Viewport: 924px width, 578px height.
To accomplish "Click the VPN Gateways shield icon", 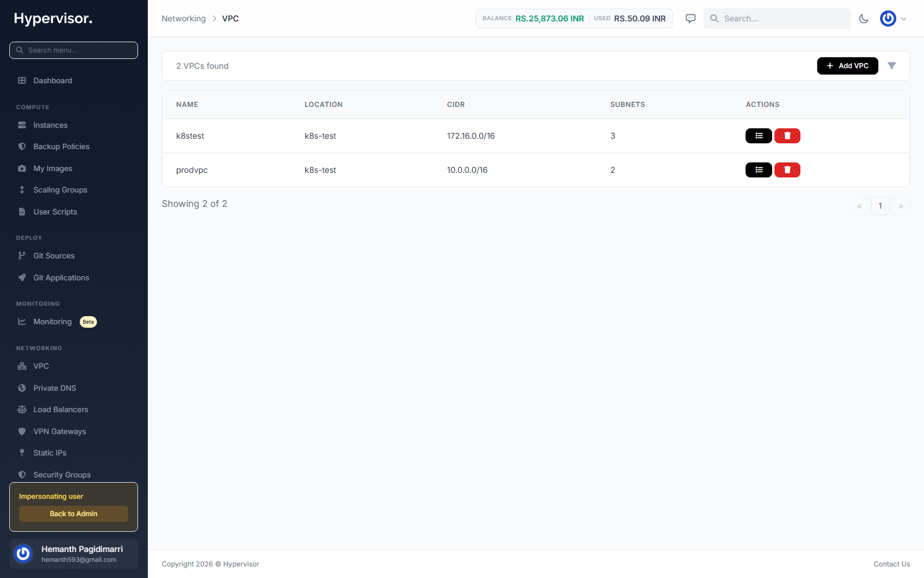I will pos(22,432).
